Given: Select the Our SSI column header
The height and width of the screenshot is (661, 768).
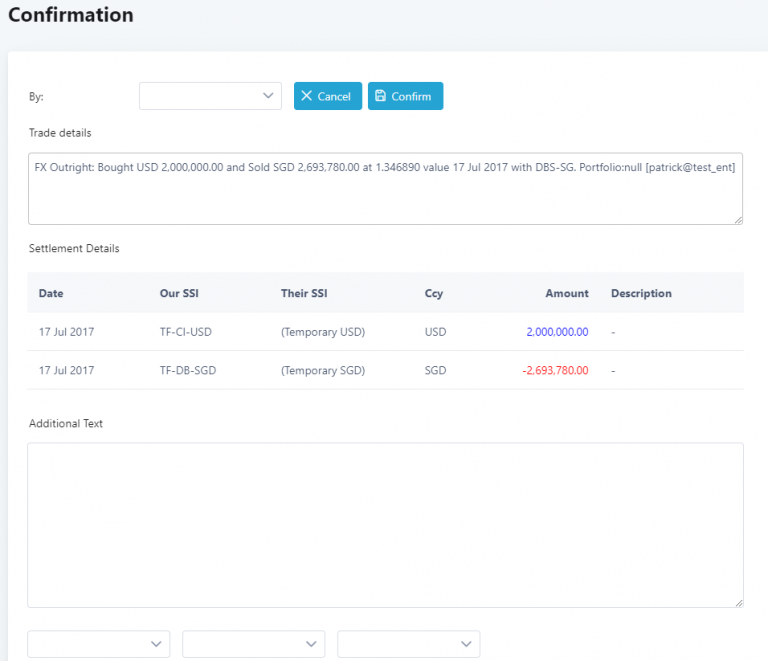Looking at the screenshot, I should 181,294.
